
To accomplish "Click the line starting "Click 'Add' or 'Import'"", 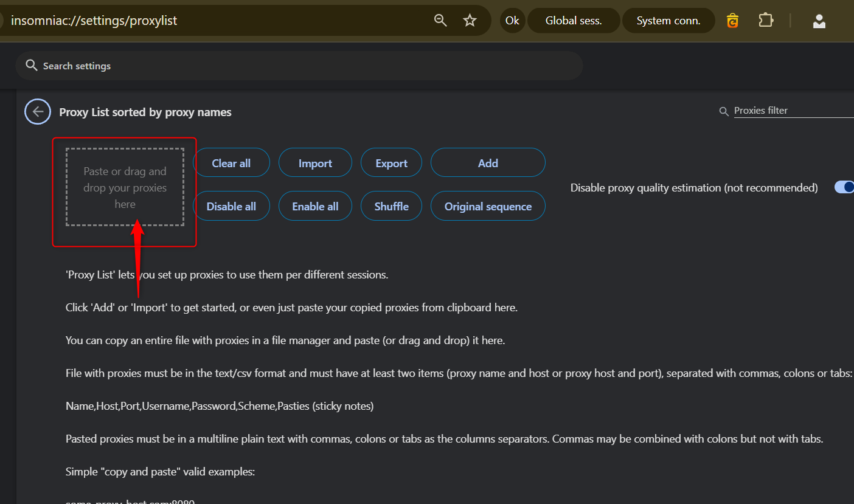I will click(x=291, y=307).
